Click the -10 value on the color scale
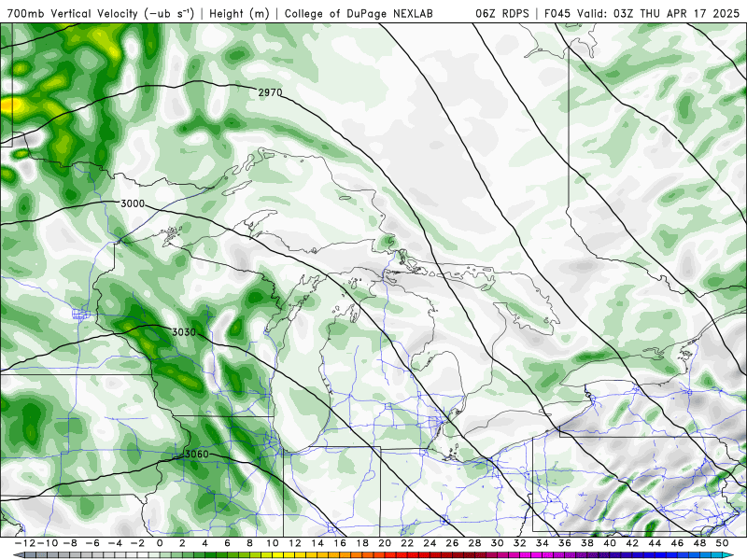747x560 pixels. tap(48, 543)
